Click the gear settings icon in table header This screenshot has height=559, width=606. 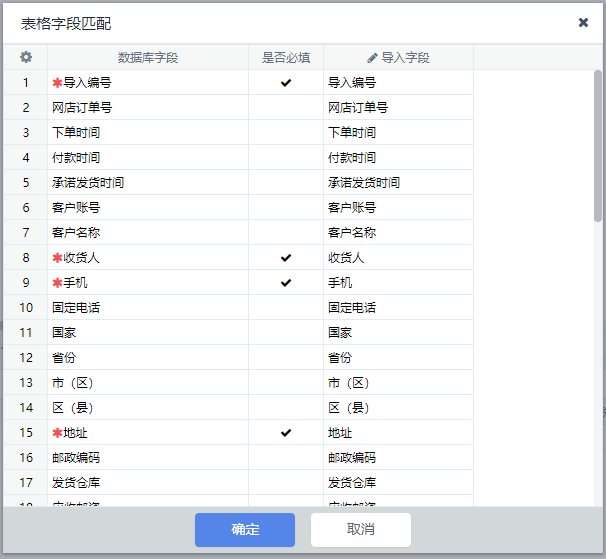[x=26, y=58]
